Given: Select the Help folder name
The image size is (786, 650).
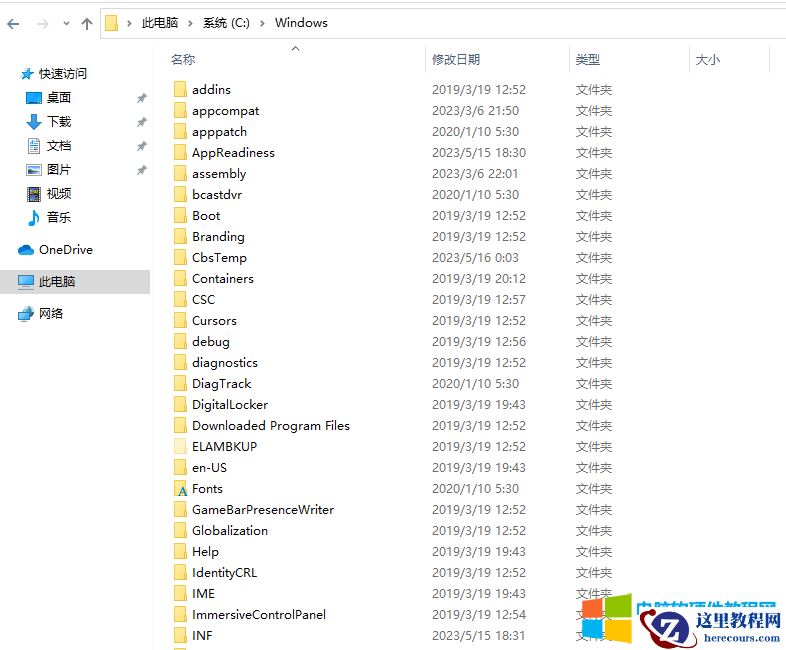Looking at the screenshot, I should pos(206,552).
